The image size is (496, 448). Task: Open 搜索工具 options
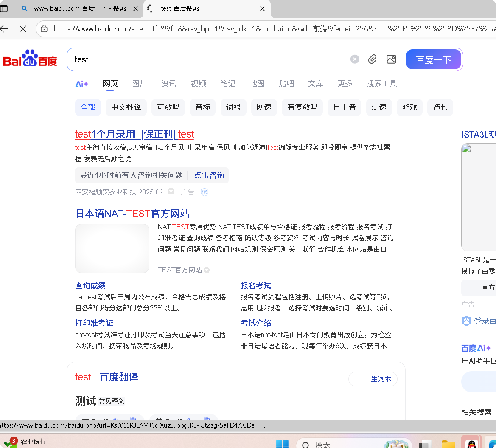(381, 83)
